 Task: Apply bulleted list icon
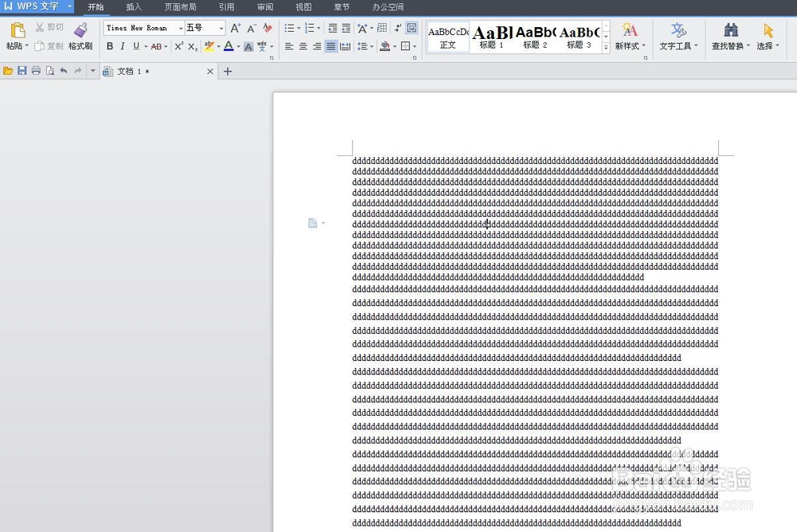coord(289,28)
